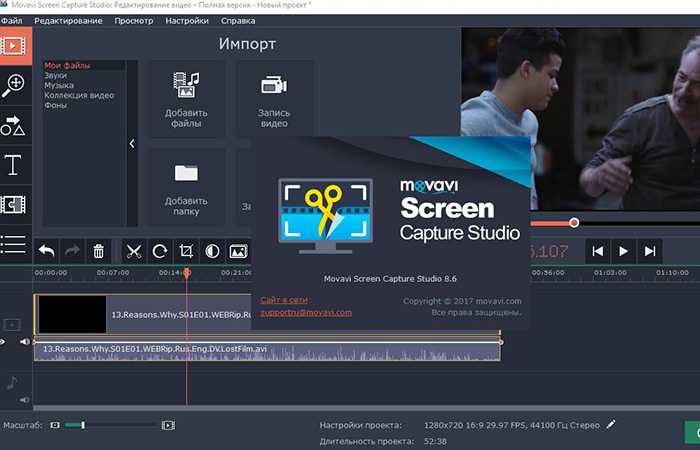Screen dimensions: 700x450
Task: Edit project settings with pencil icon
Action: tap(611, 424)
